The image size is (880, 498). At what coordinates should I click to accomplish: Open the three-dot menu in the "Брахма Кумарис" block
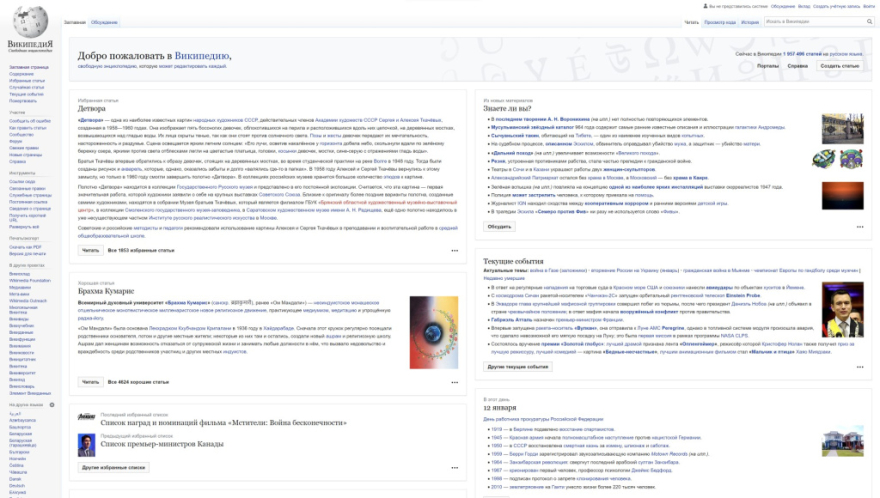click(x=454, y=382)
